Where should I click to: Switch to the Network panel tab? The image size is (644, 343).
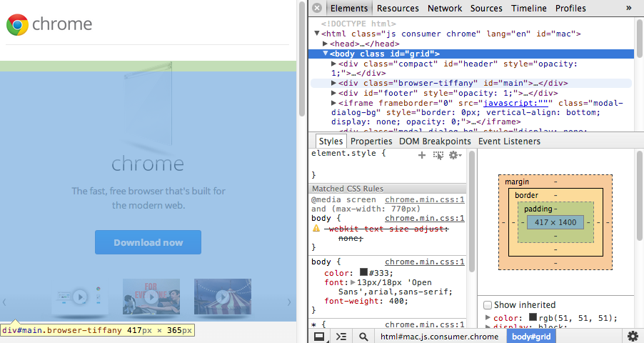(x=445, y=9)
